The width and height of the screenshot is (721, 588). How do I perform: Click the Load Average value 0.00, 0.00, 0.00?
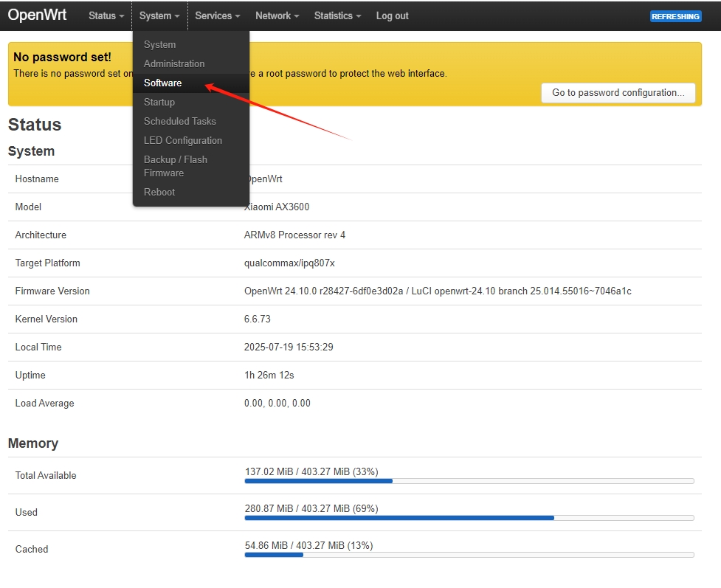(x=277, y=403)
